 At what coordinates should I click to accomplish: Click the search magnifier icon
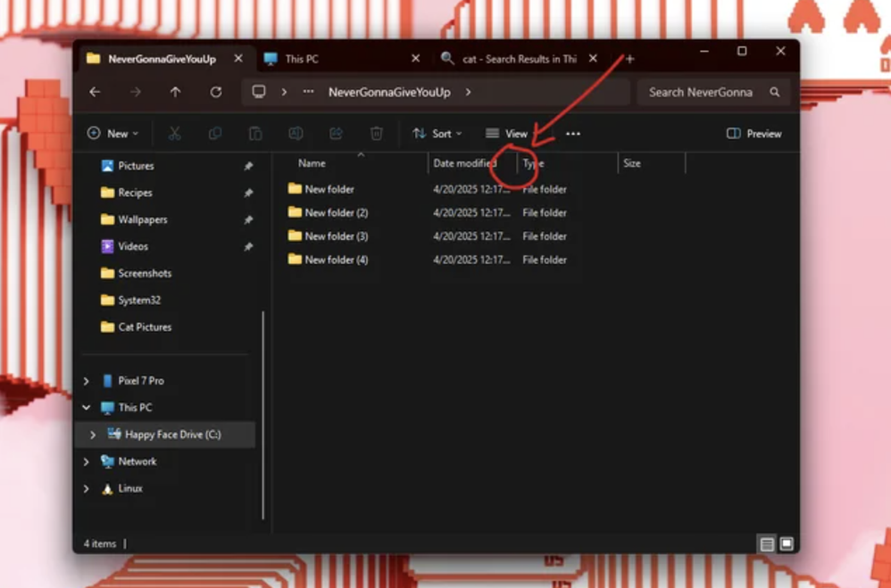(x=775, y=92)
